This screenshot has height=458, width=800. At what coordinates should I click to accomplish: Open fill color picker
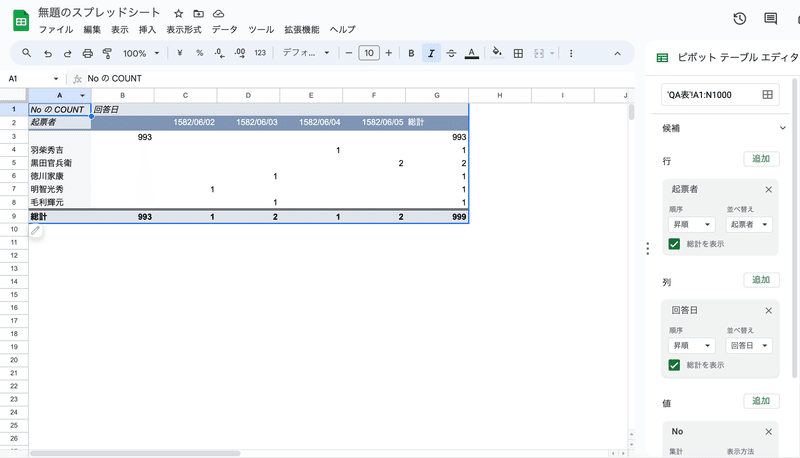point(497,53)
